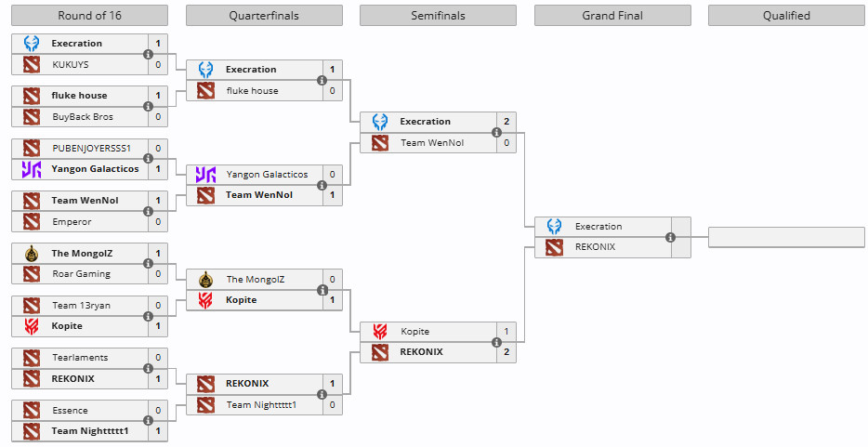Click the empty Qualified team slot
Image resolution: width=868 pixels, height=447 pixels.
pos(786,237)
